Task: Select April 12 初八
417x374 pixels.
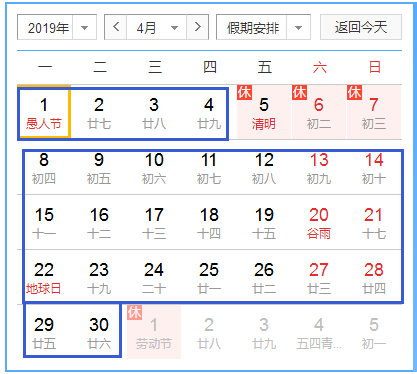Action: tap(264, 168)
